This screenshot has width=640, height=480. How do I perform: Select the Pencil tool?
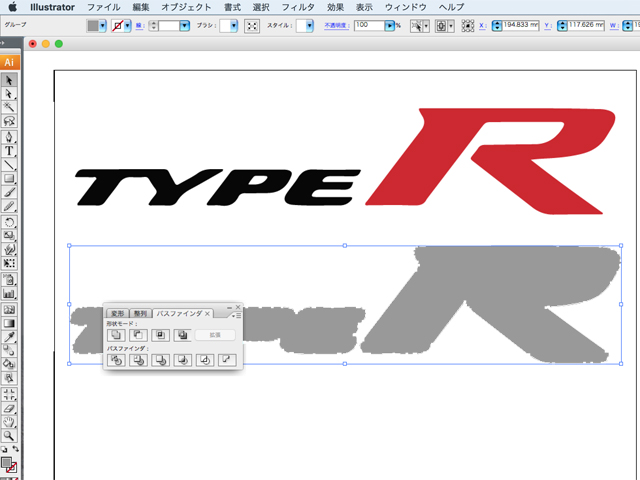[x=9, y=206]
